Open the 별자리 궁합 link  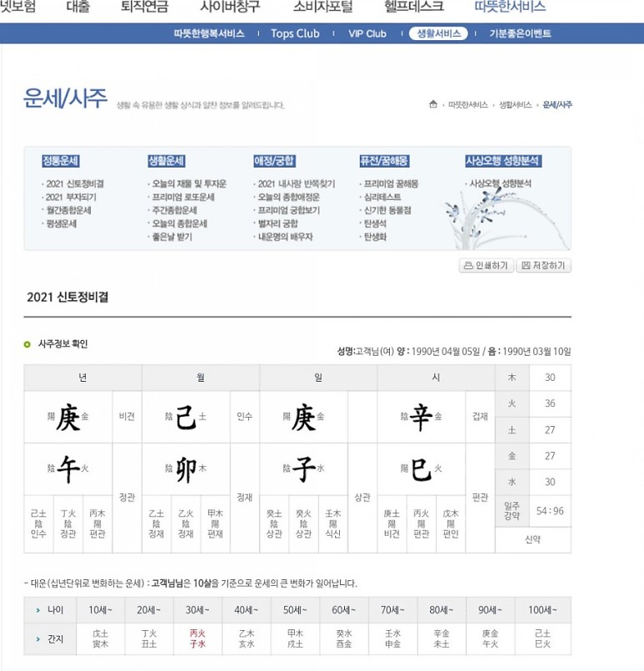tap(277, 224)
